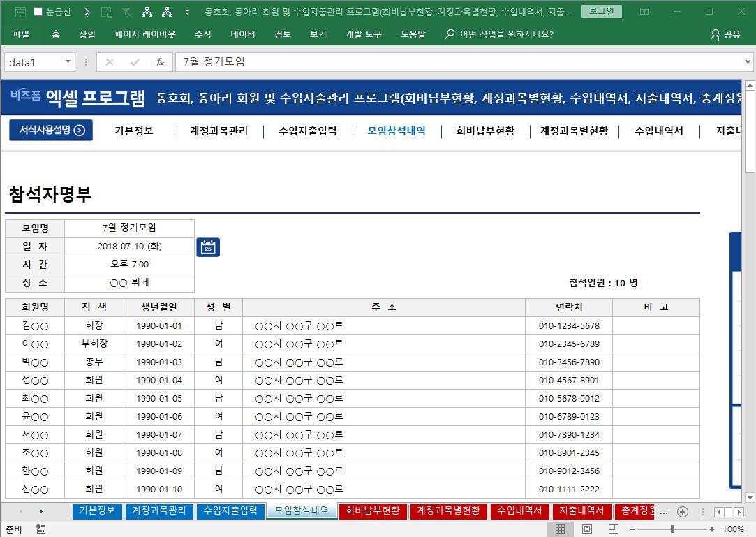
Task: Add a new sheet with plus icon
Action: click(683, 511)
